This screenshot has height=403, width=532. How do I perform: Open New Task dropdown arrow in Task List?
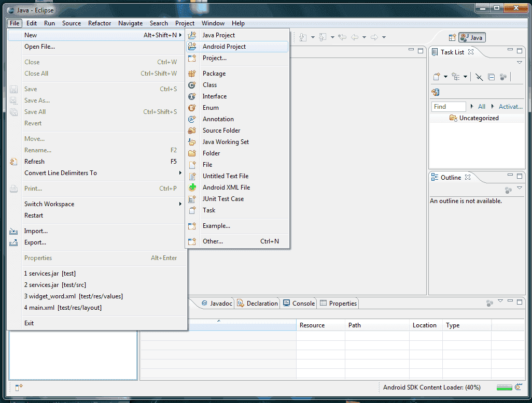tap(445, 77)
